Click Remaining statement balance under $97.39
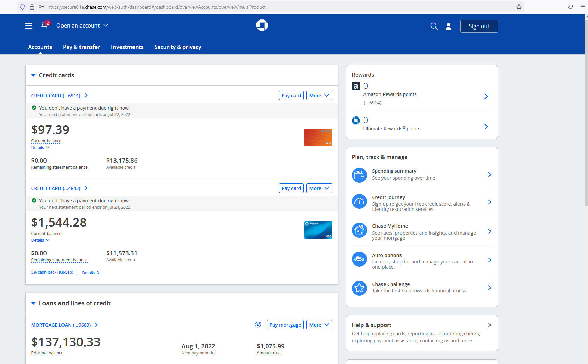The width and height of the screenshot is (588, 364). tap(59, 167)
